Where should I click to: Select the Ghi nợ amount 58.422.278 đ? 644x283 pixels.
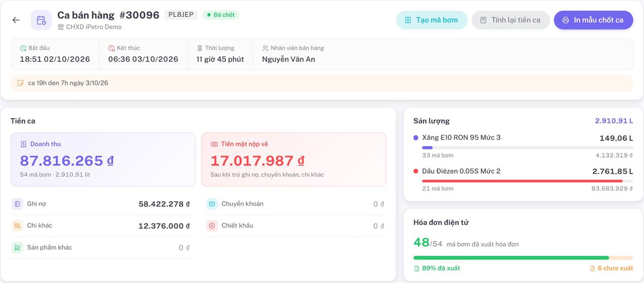pyautogui.click(x=164, y=204)
